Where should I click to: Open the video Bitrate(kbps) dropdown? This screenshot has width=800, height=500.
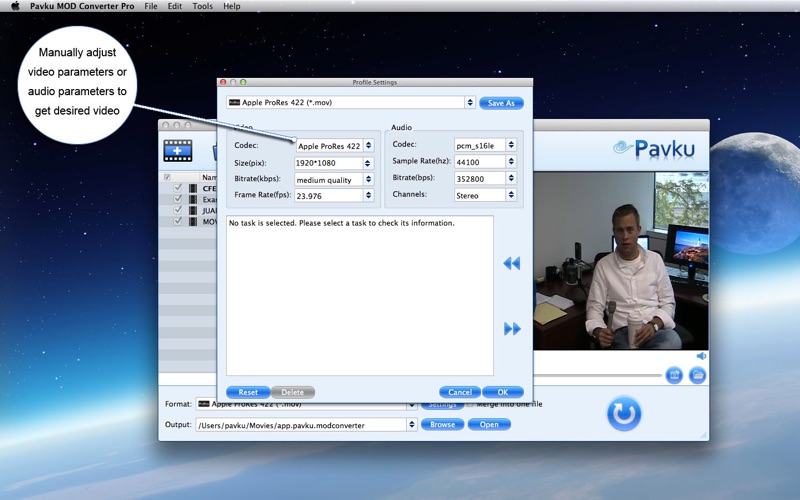point(369,180)
